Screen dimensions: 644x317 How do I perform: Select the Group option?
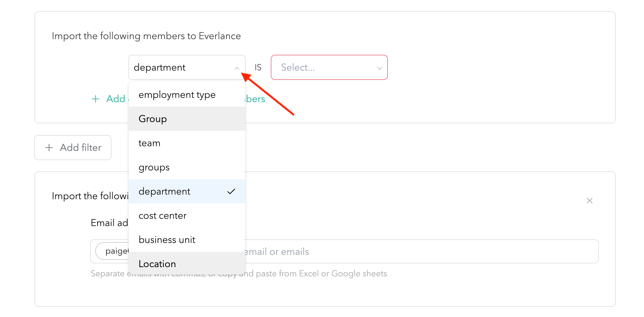coord(187,119)
